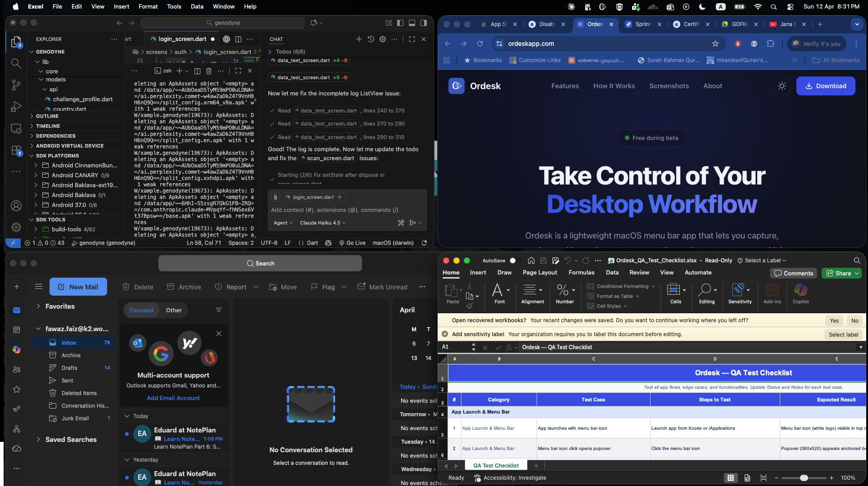Viewport: 868px width, 486px height.
Task: Select the Source Control icon in VS Code
Action: coord(16,85)
